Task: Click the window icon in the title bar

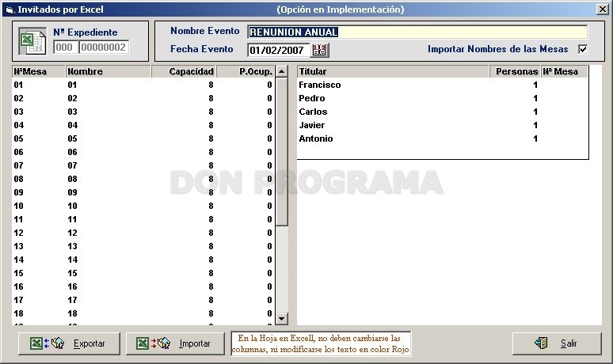Action: pyautogui.click(x=10, y=9)
